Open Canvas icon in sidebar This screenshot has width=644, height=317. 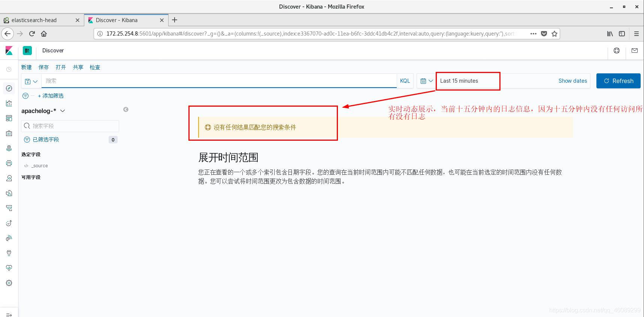point(9,133)
